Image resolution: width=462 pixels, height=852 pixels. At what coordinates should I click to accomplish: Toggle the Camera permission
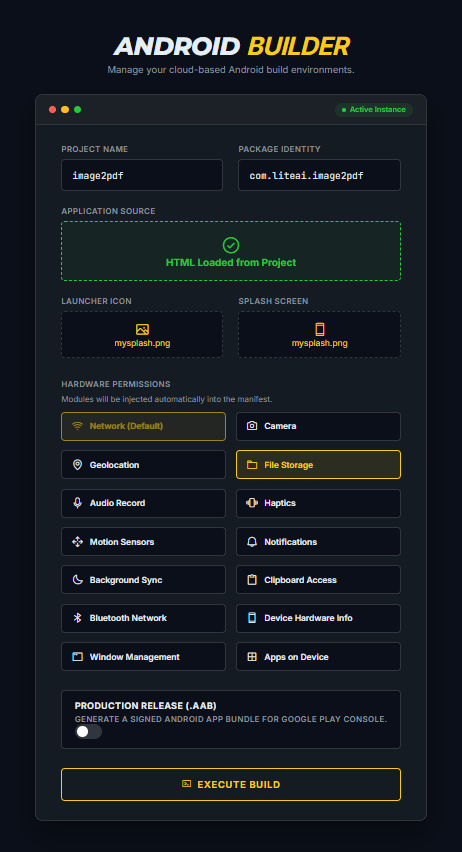tap(319, 427)
